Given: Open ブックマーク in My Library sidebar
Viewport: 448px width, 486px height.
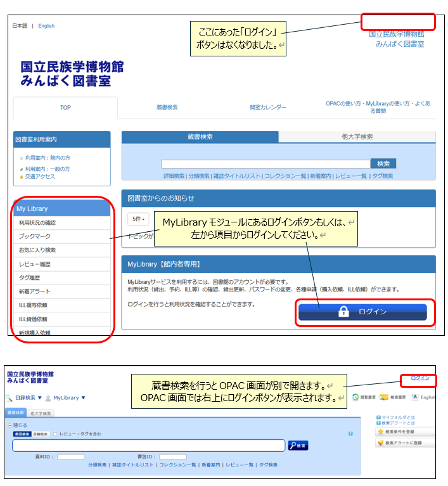Looking at the screenshot, I should pos(34,236).
